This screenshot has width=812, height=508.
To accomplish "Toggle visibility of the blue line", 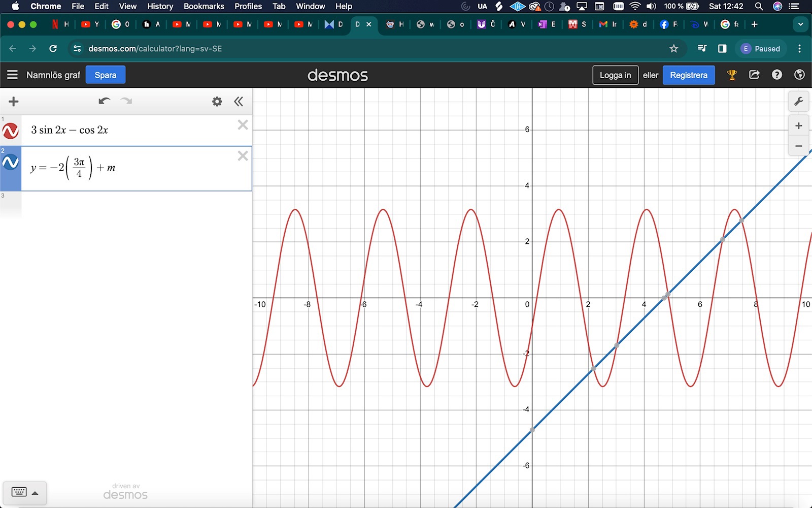I will tap(11, 163).
